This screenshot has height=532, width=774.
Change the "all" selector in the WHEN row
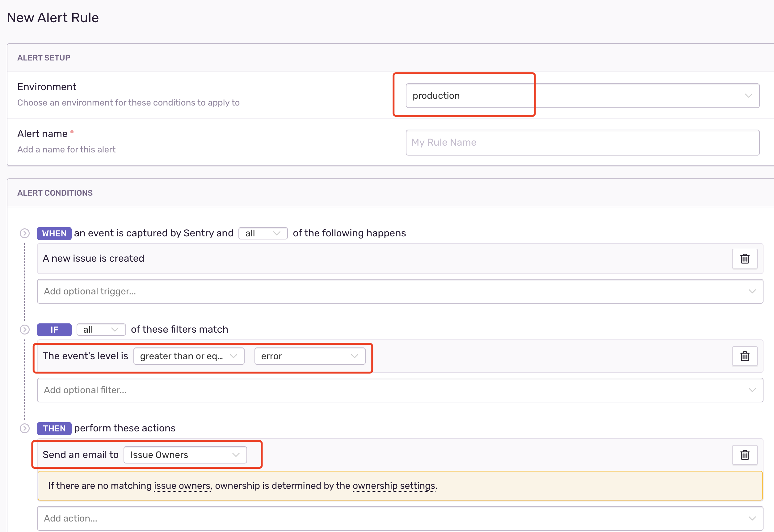(263, 233)
